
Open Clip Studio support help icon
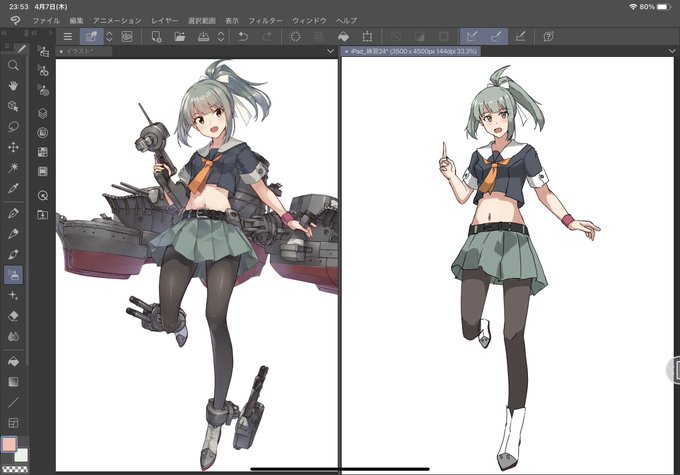click(x=548, y=36)
